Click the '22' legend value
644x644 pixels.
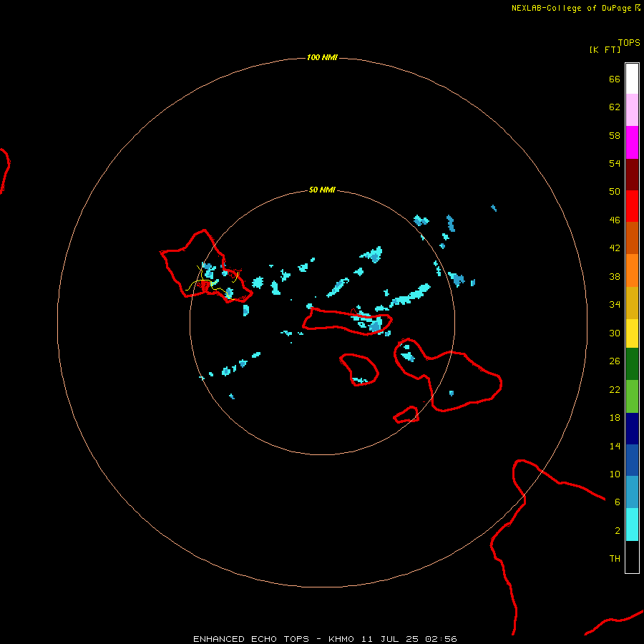[615, 389]
